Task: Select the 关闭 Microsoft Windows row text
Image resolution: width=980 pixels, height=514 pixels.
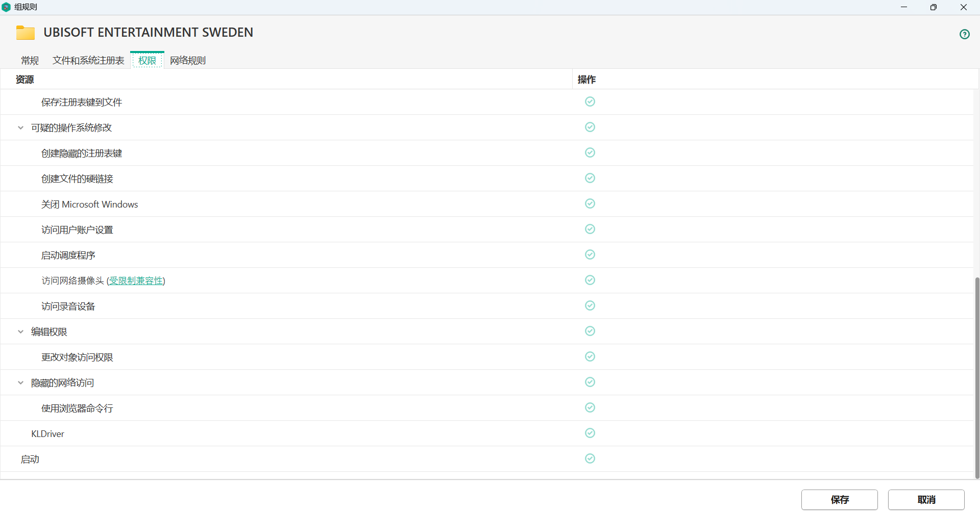Action: 90,204
